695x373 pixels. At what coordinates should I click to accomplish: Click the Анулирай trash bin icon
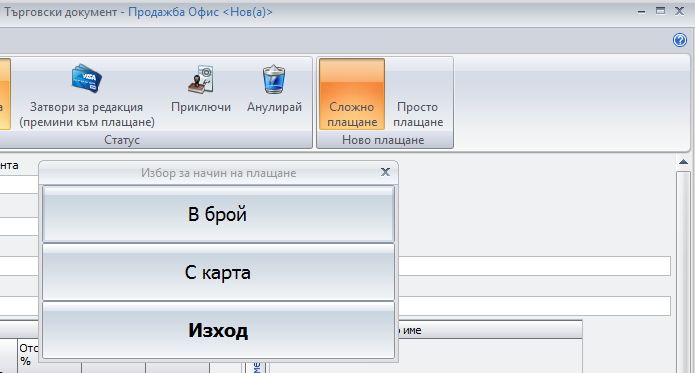click(x=274, y=79)
